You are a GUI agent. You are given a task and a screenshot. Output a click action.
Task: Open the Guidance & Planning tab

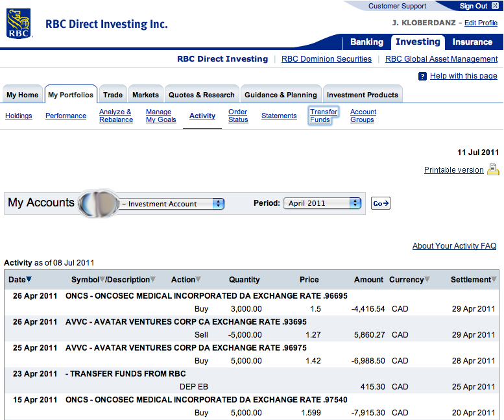click(x=281, y=95)
